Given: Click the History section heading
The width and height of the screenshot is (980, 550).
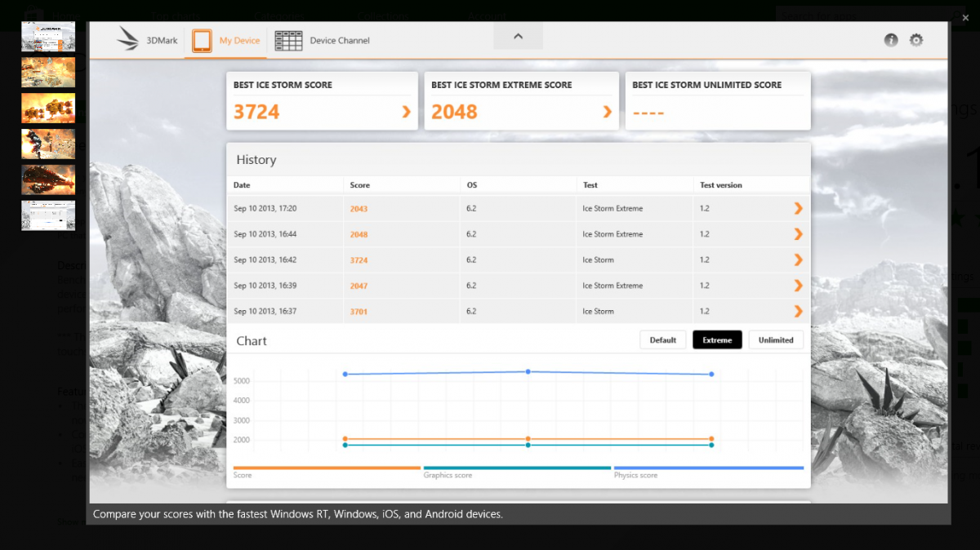Looking at the screenshot, I should tap(256, 160).
